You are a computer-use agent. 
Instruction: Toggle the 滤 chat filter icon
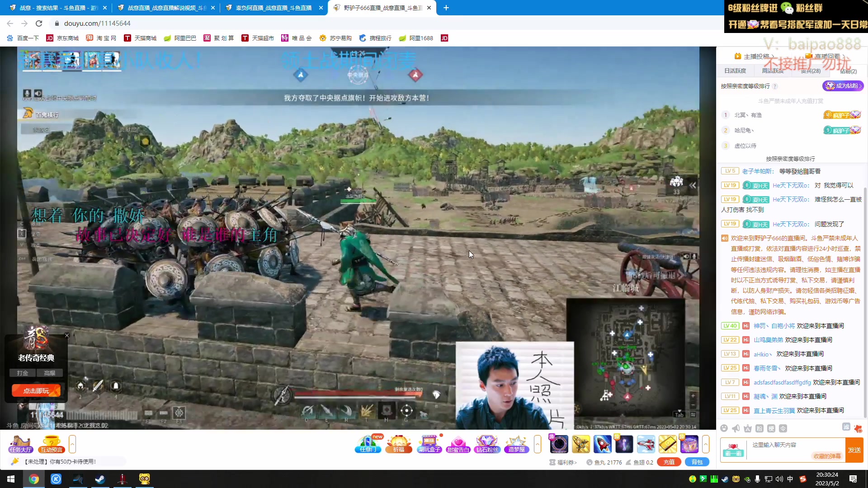click(846, 427)
